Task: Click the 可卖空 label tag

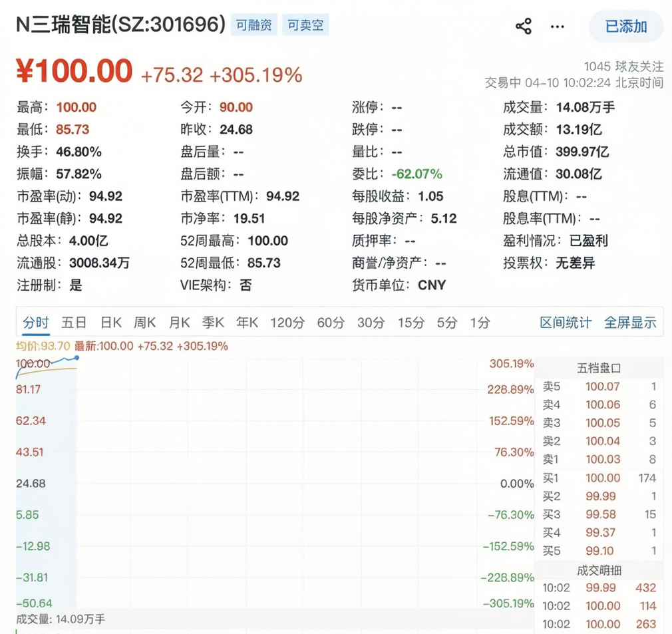Action: pos(305,24)
